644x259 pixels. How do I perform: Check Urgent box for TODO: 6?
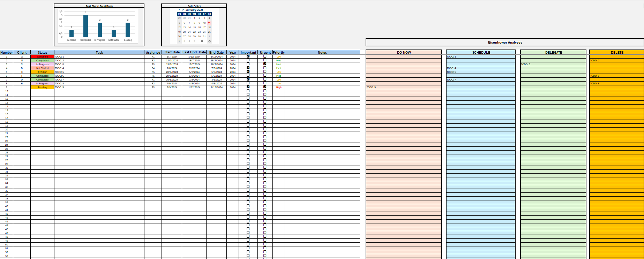(265, 75)
